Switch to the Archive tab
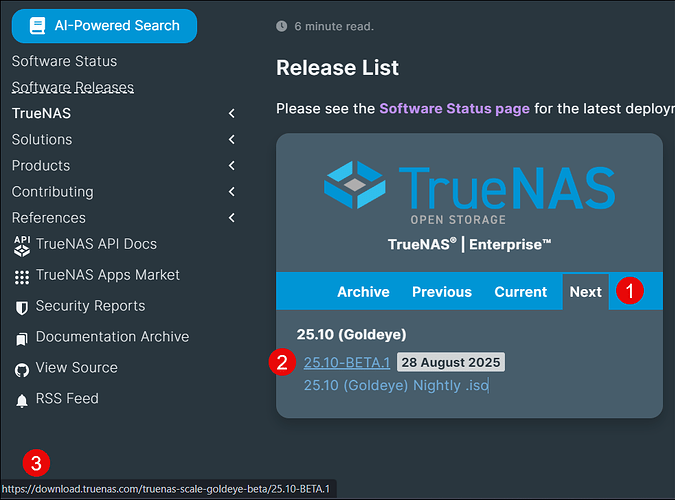Screen dimensions: 675x500 coord(363,292)
